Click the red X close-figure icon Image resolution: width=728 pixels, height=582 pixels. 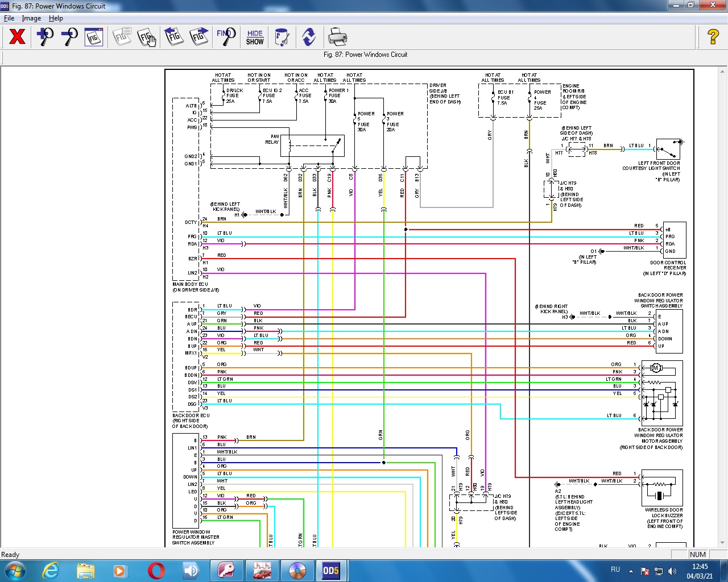coord(18,37)
